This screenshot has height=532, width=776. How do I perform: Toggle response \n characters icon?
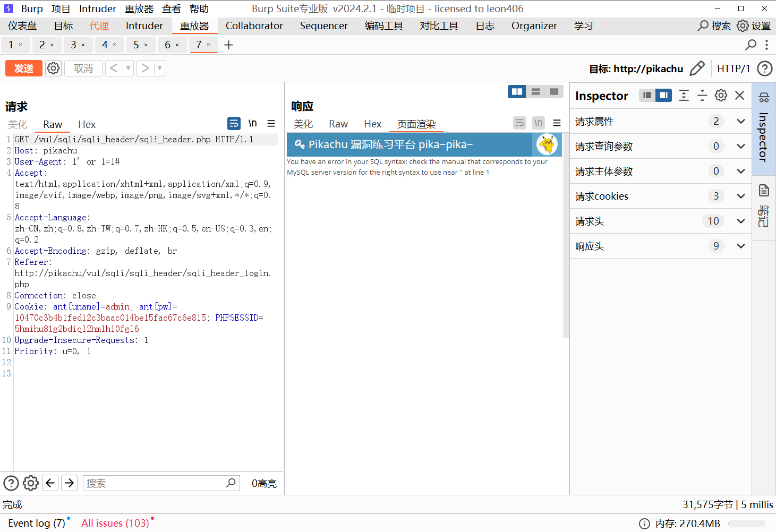[538, 123]
